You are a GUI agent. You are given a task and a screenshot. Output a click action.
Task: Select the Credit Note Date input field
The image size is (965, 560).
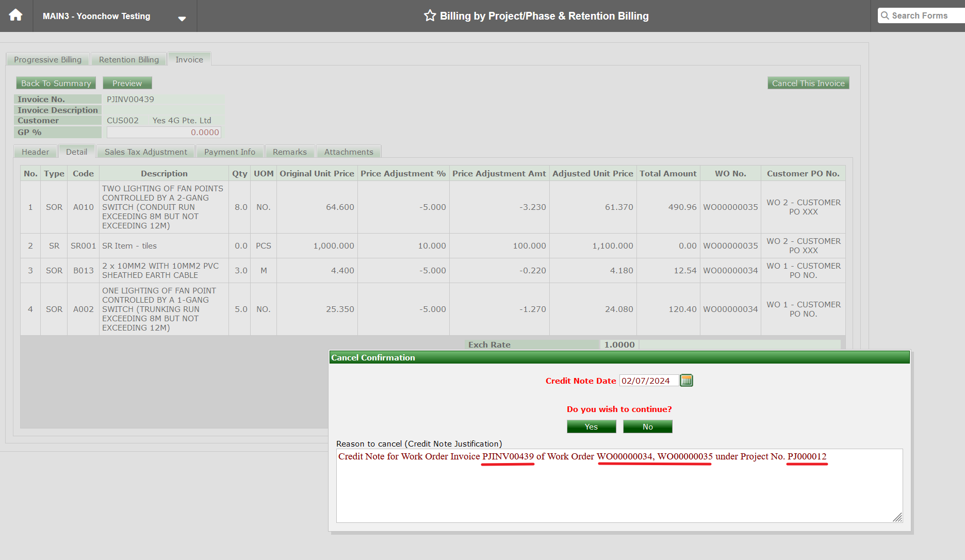(x=648, y=381)
